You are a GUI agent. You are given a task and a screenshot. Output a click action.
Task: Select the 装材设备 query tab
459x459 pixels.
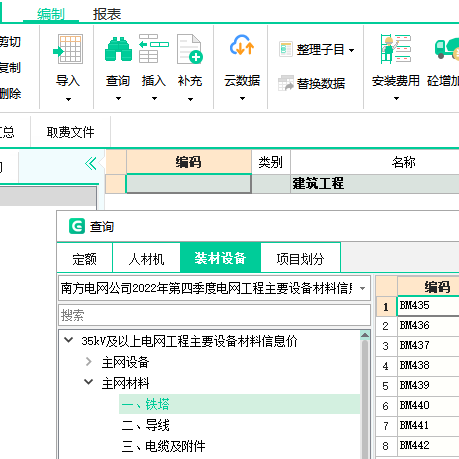coord(220,258)
